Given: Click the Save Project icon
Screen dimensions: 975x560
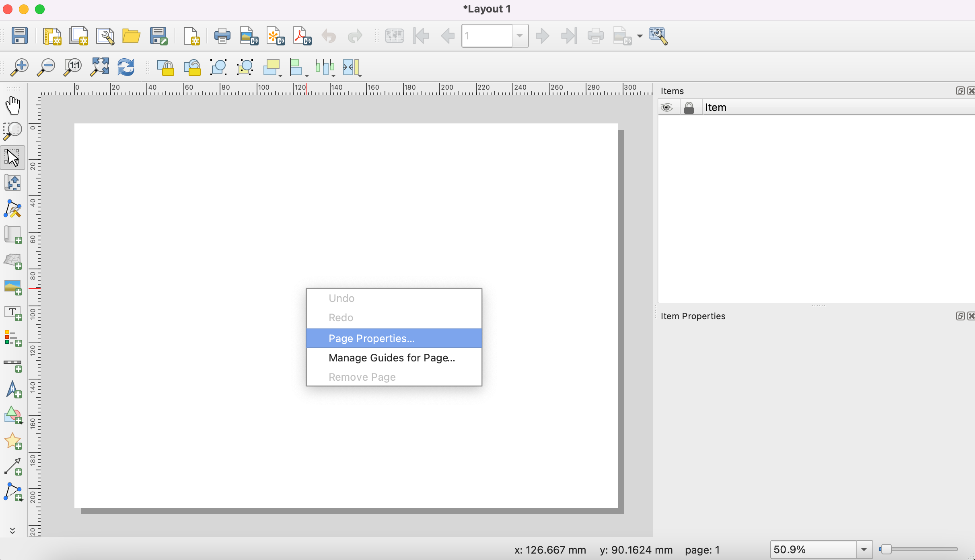Looking at the screenshot, I should coord(19,36).
